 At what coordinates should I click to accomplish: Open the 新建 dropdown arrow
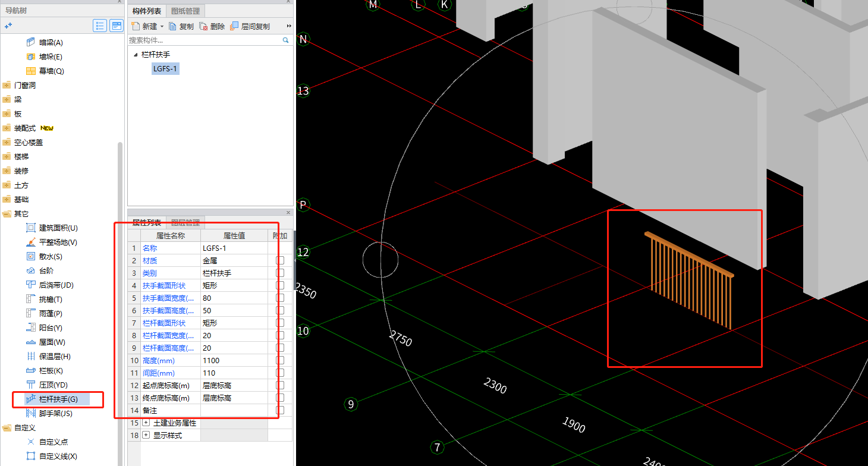(x=162, y=27)
